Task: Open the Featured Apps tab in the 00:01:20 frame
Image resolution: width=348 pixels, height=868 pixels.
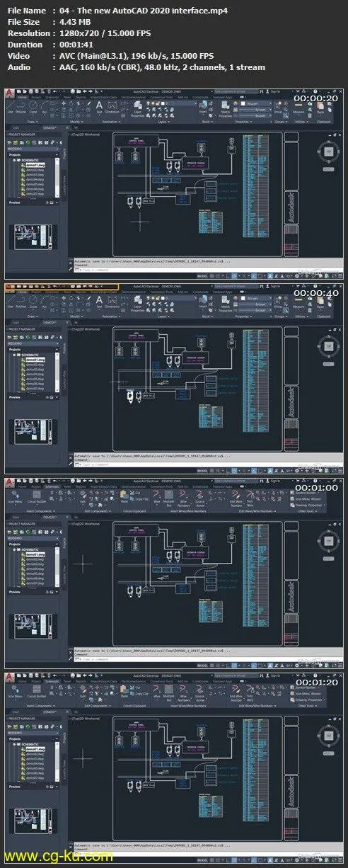Action: click(x=224, y=681)
